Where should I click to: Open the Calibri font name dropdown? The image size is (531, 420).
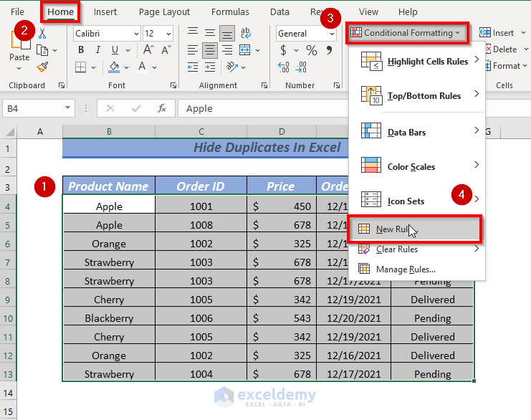(135, 34)
